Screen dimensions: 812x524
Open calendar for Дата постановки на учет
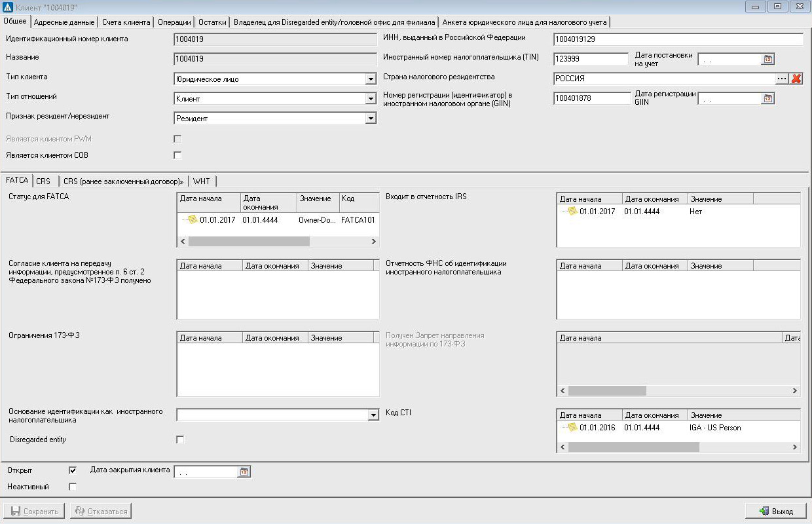click(768, 60)
